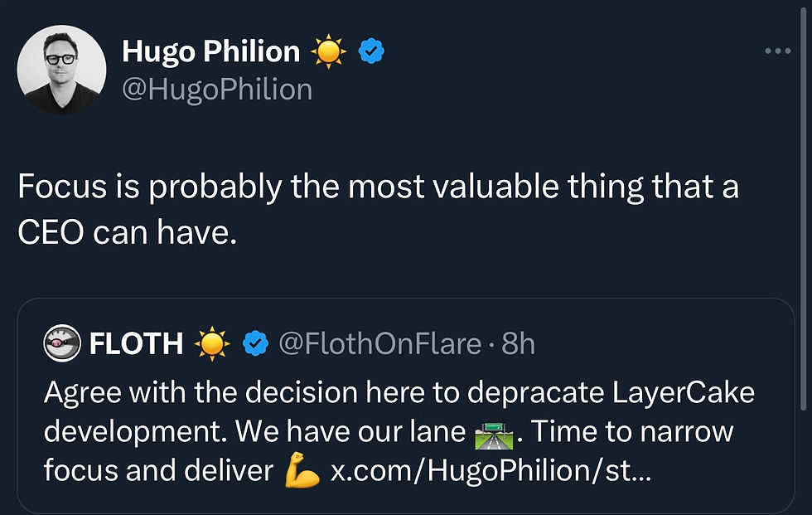Click the verified badge next to FLOTH
Image resolution: width=812 pixels, height=515 pixels.
(x=257, y=343)
